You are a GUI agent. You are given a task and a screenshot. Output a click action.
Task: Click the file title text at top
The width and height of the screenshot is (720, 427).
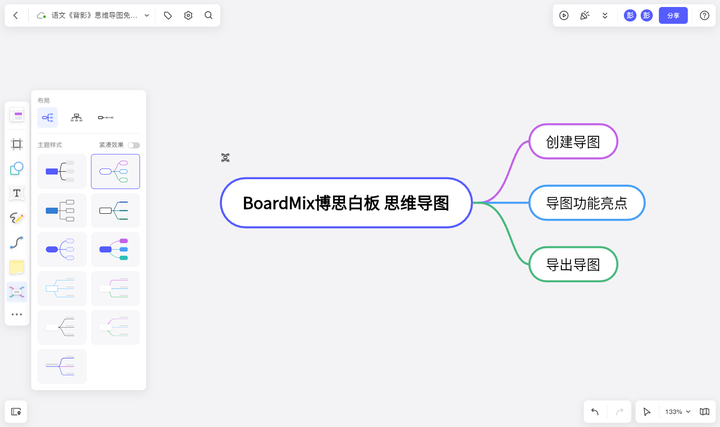point(94,16)
